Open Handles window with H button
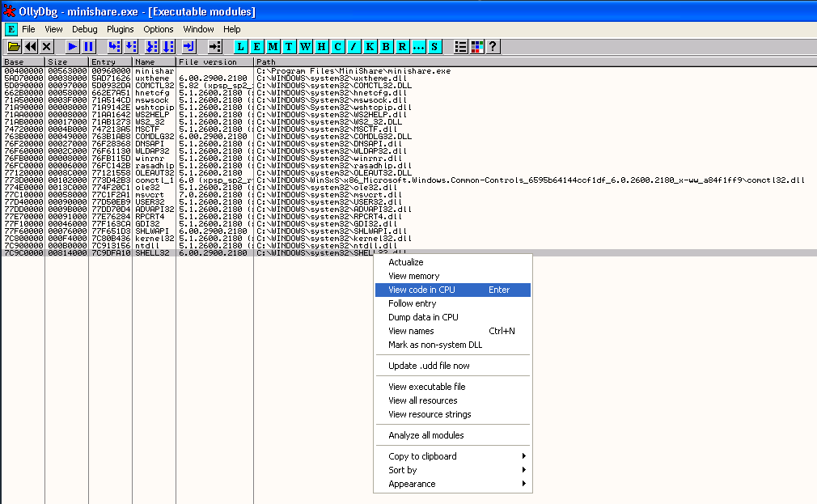 click(x=321, y=47)
